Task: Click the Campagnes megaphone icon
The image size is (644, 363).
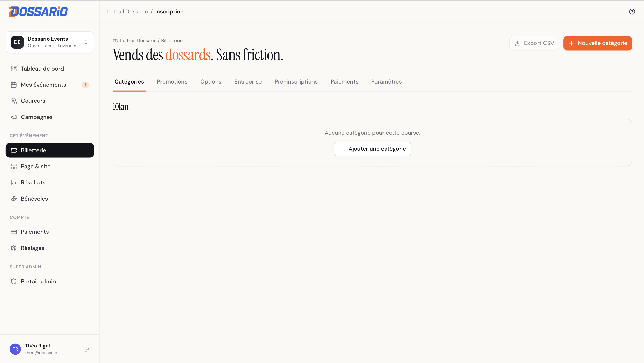Action: (x=14, y=117)
